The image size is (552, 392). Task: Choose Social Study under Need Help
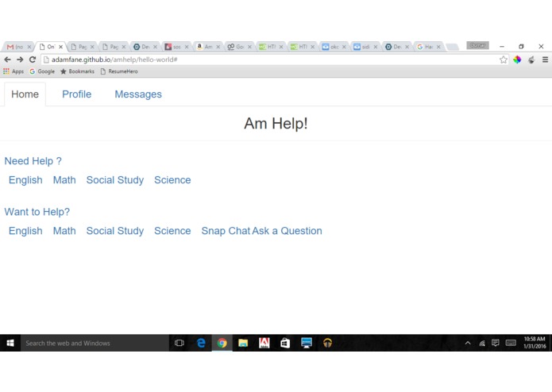[115, 180]
